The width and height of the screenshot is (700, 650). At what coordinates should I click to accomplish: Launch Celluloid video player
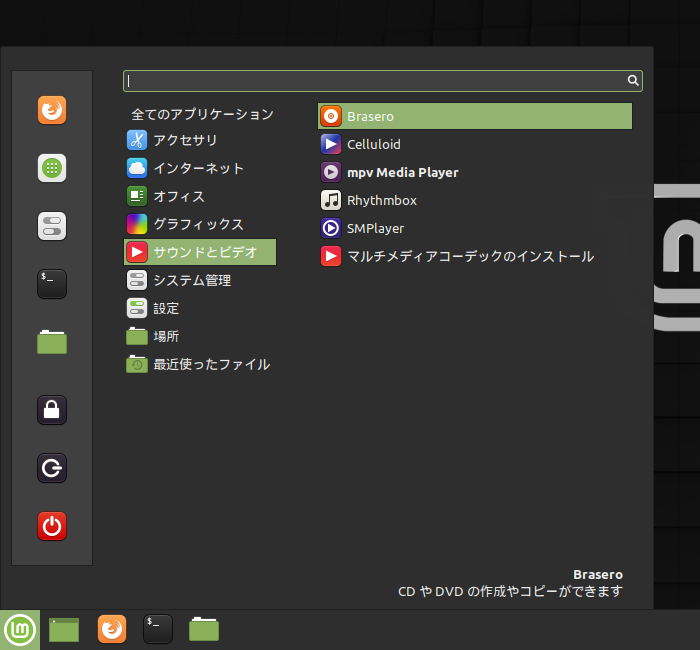click(475, 144)
